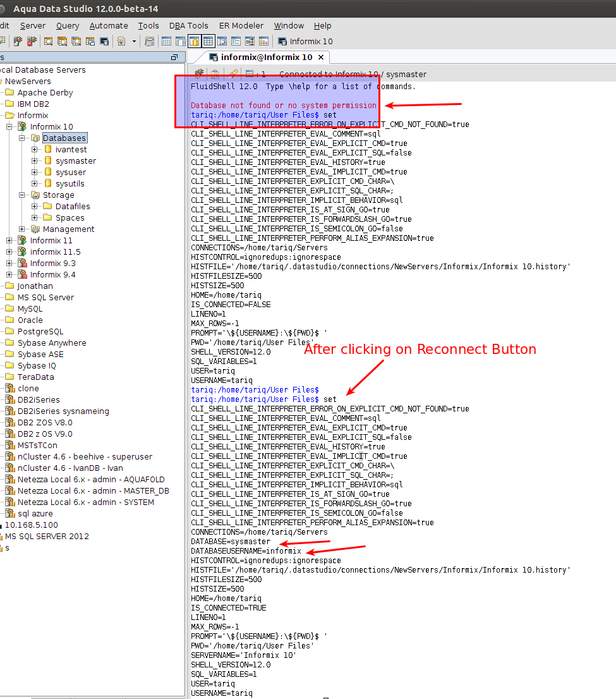
Task: Expand the sysmaster database node
Action: tap(34, 161)
